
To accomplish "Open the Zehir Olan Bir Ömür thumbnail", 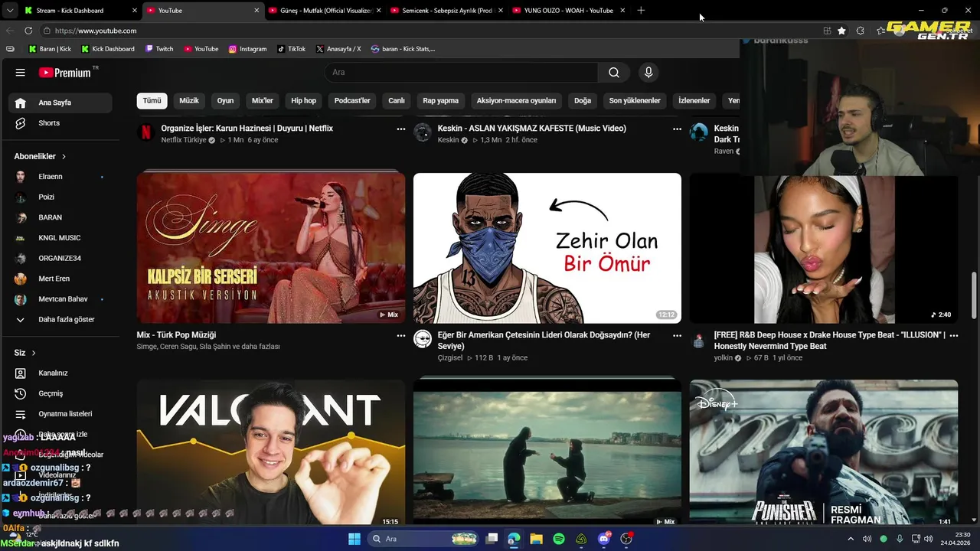I will pos(547,248).
